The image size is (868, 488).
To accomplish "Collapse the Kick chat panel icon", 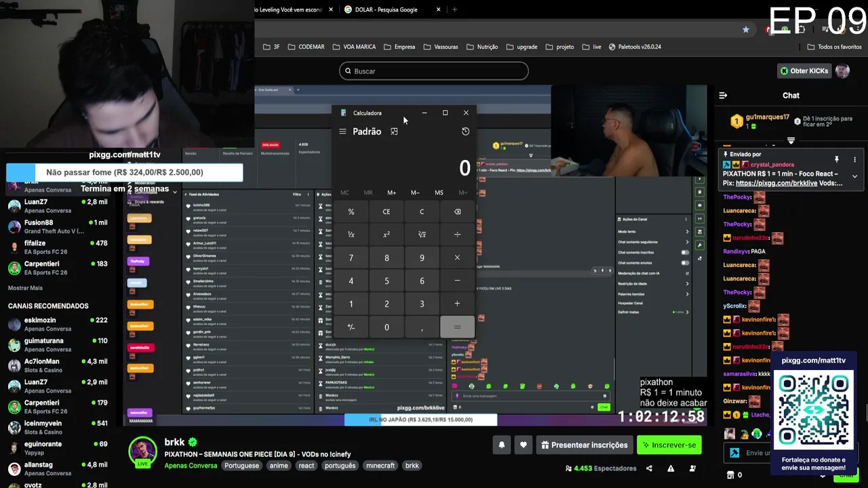I will coord(723,96).
